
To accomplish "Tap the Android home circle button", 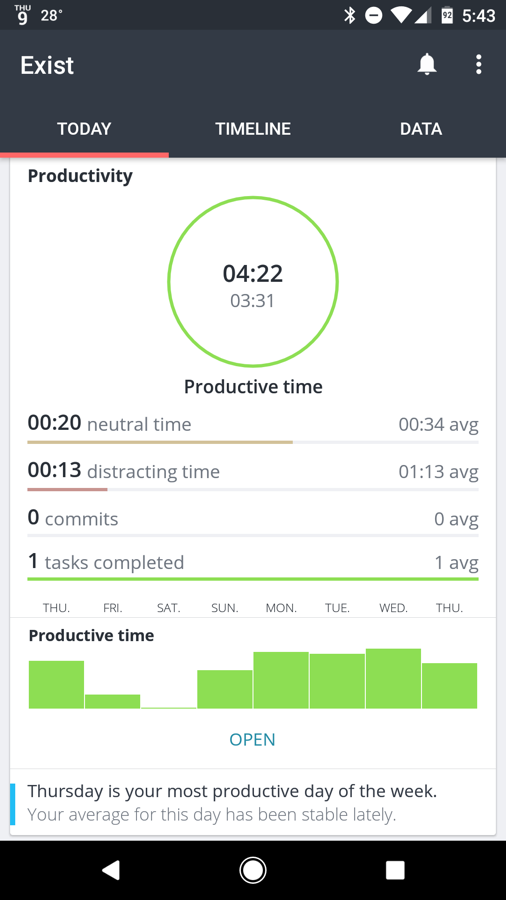I will tap(252, 870).
